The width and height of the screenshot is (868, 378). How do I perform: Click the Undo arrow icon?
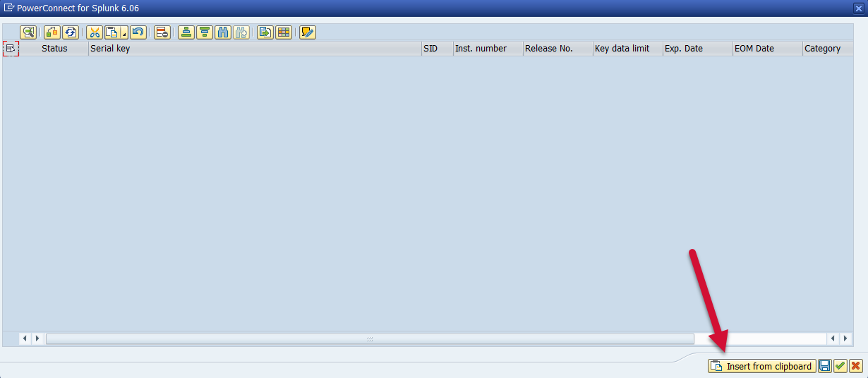pos(138,32)
